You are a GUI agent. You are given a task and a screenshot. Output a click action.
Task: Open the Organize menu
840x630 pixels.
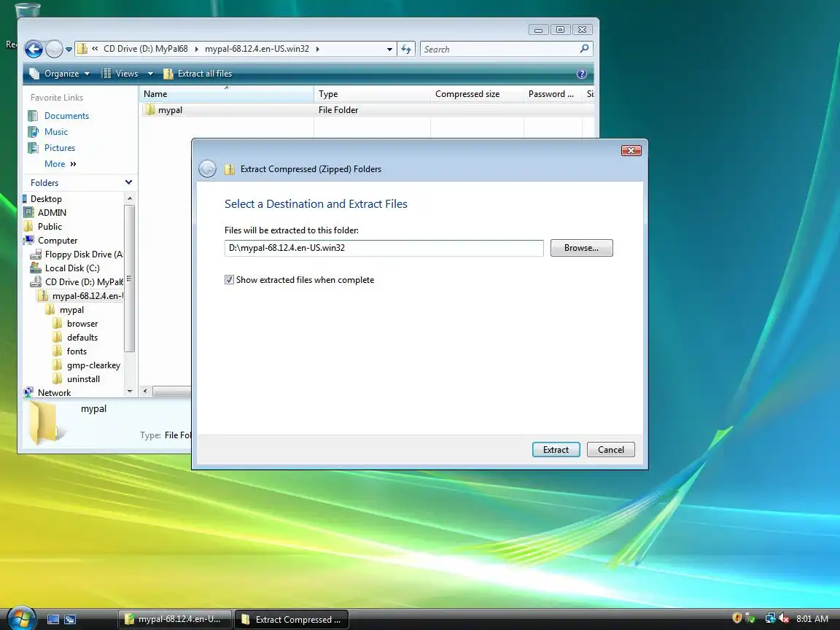[x=60, y=74]
